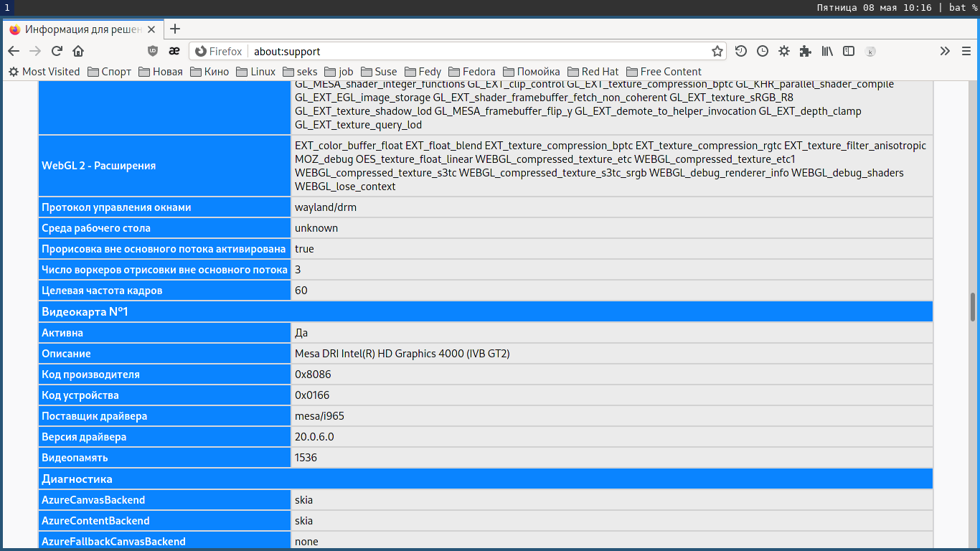Viewport: 980px width, 551px height.
Task: Close the 'Информация для решения' tab
Action: tap(152, 29)
